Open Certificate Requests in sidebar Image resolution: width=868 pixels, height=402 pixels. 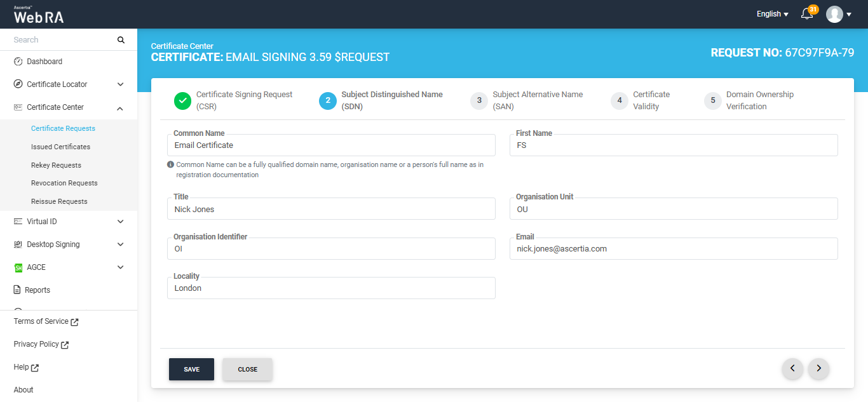63,128
